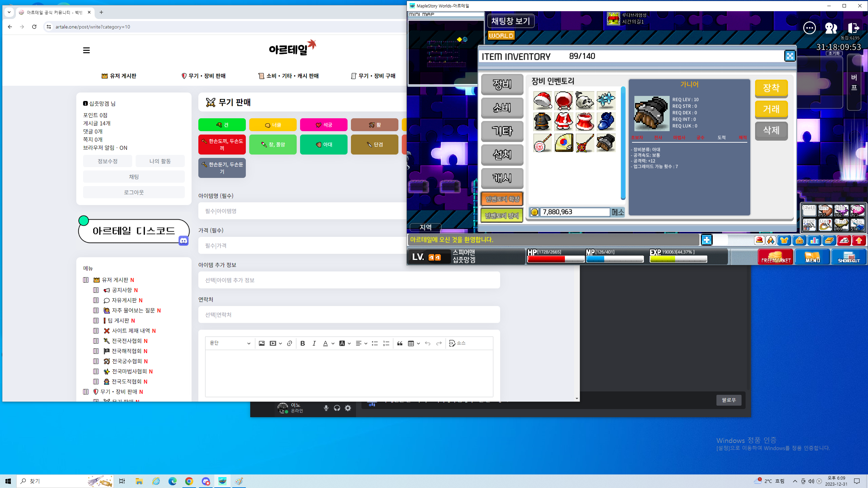
Task: Switch the editor to source view (소스)
Action: pos(457,343)
